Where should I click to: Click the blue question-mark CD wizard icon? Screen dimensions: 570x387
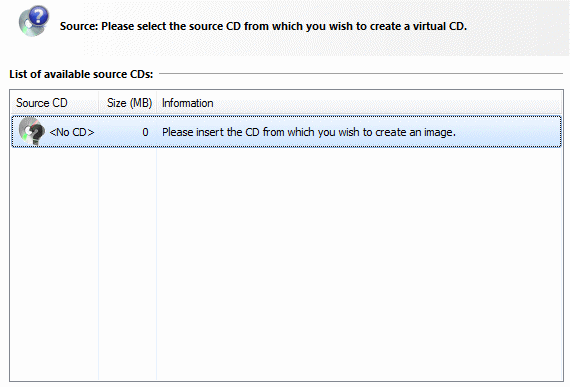point(34,21)
